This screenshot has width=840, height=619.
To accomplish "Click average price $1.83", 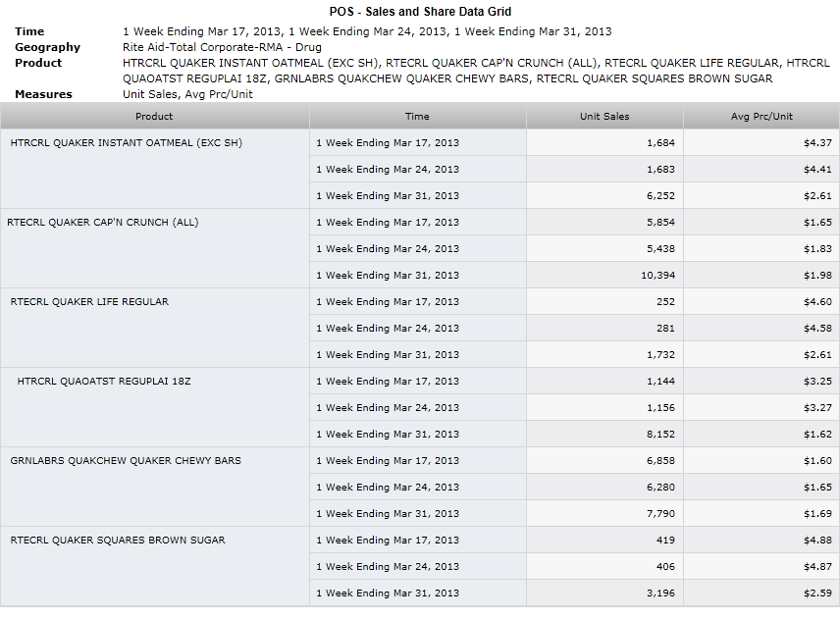I will click(x=817, y=249).
